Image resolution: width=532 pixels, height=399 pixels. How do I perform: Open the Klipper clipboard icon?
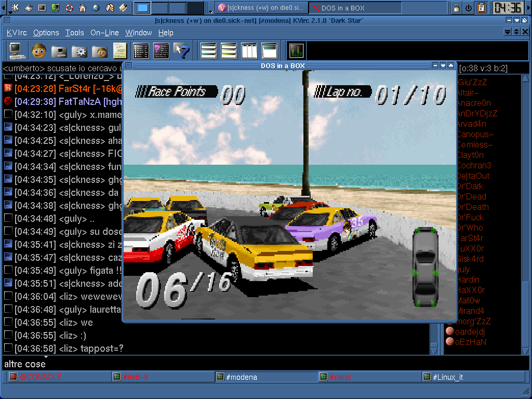tap(482, 8)
